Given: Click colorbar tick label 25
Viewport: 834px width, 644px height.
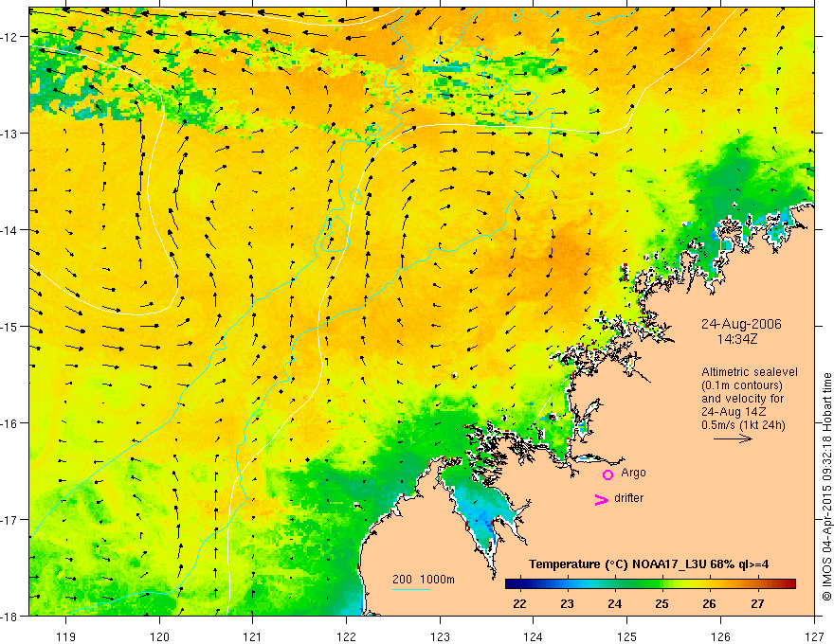Looking at the screenshot, I should coord(662,603).
